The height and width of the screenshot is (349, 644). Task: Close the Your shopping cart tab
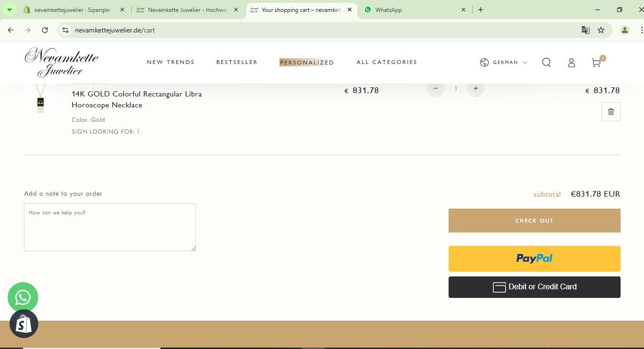pos(350,10)
